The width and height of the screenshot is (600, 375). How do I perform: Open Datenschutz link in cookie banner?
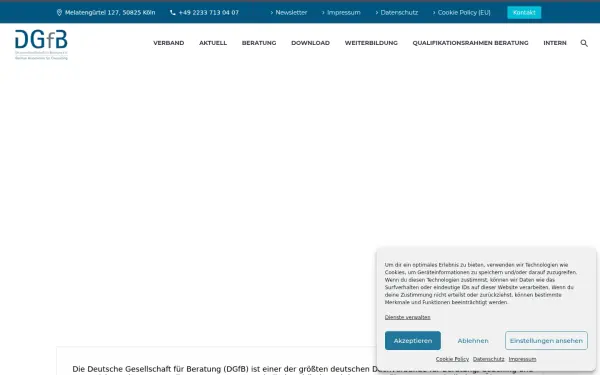pyautogui.click(x=489, y=359)
